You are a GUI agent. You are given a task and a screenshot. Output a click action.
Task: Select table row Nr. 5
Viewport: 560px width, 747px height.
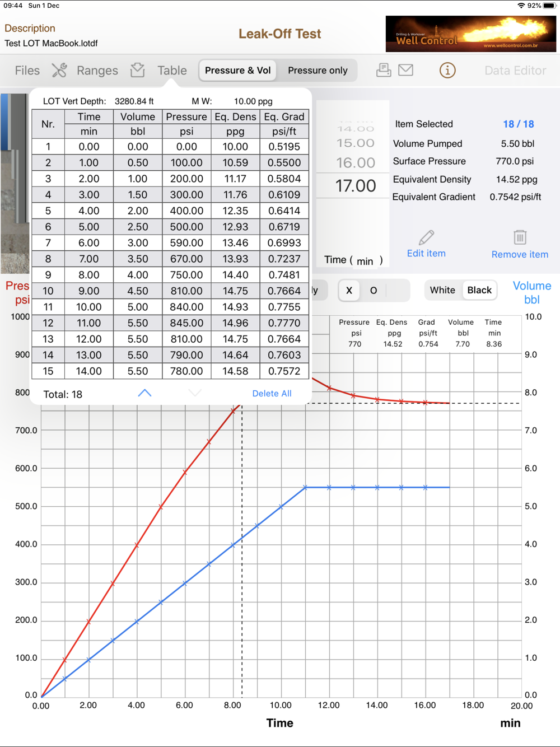[x=170, y=211]
